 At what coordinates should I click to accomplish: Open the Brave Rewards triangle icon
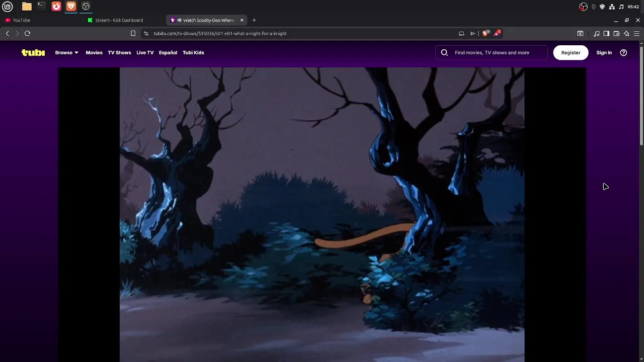pos(497,33)
